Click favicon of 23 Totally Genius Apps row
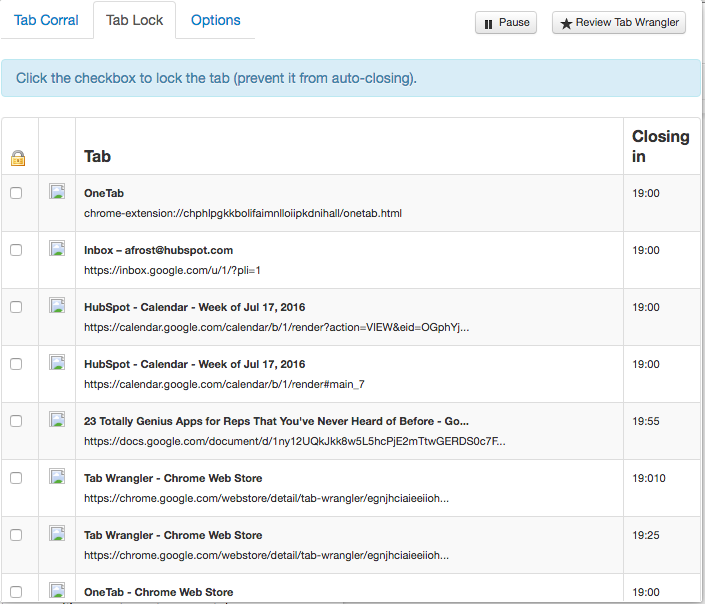Screen dimensions: 705x604 pos(57,420)
